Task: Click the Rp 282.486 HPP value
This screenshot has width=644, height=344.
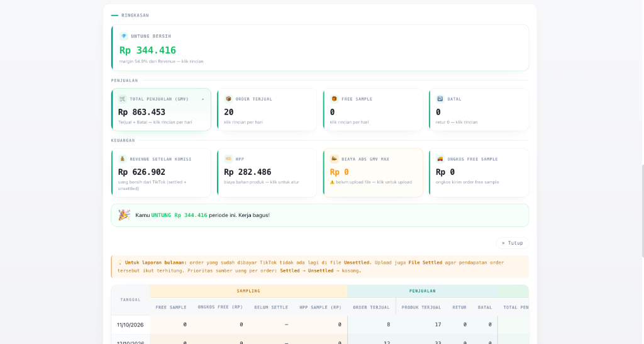Action: tap(248, 172)
